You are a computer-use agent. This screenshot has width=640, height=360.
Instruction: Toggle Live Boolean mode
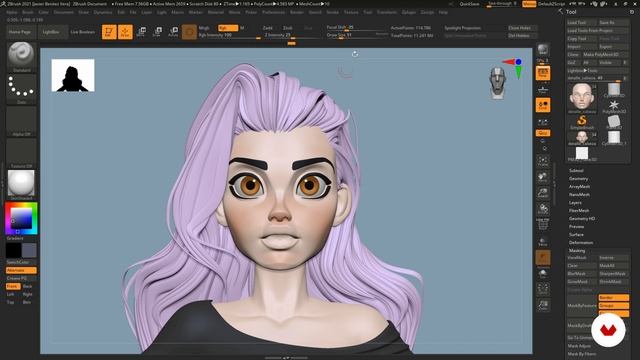click(82, 32)
